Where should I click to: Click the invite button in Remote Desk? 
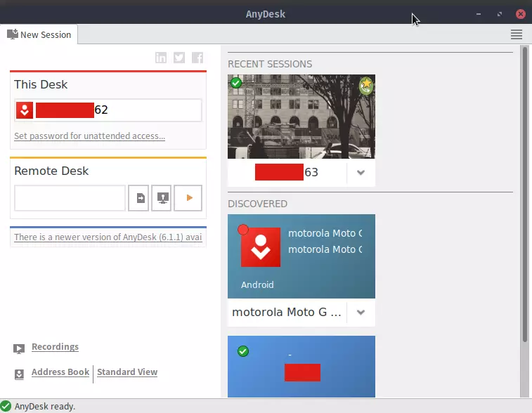161,198
